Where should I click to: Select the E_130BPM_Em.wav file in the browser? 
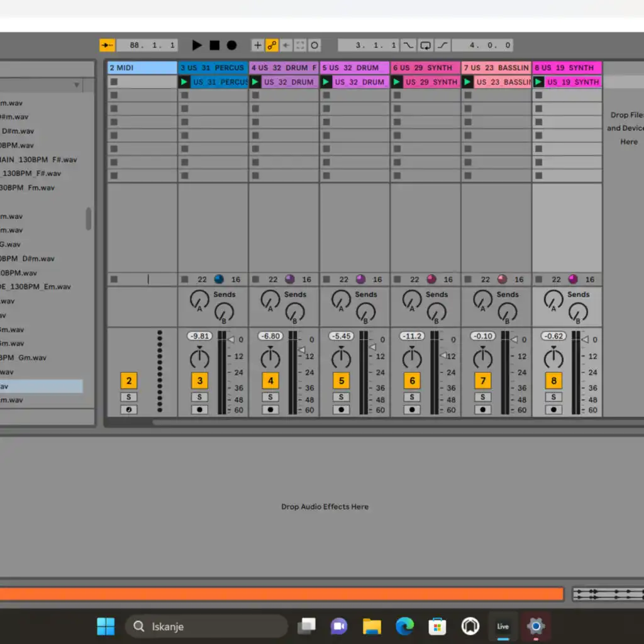coord(35,287)
